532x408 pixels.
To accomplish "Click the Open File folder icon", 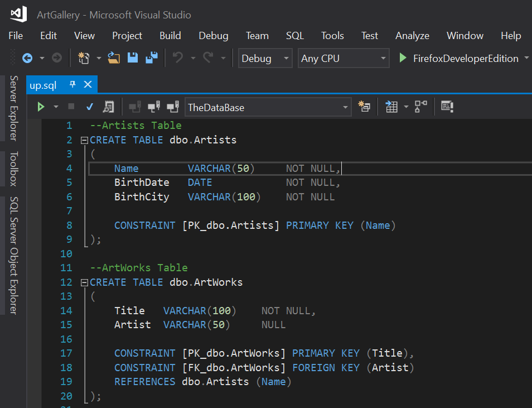I will (x=114, y=58).
